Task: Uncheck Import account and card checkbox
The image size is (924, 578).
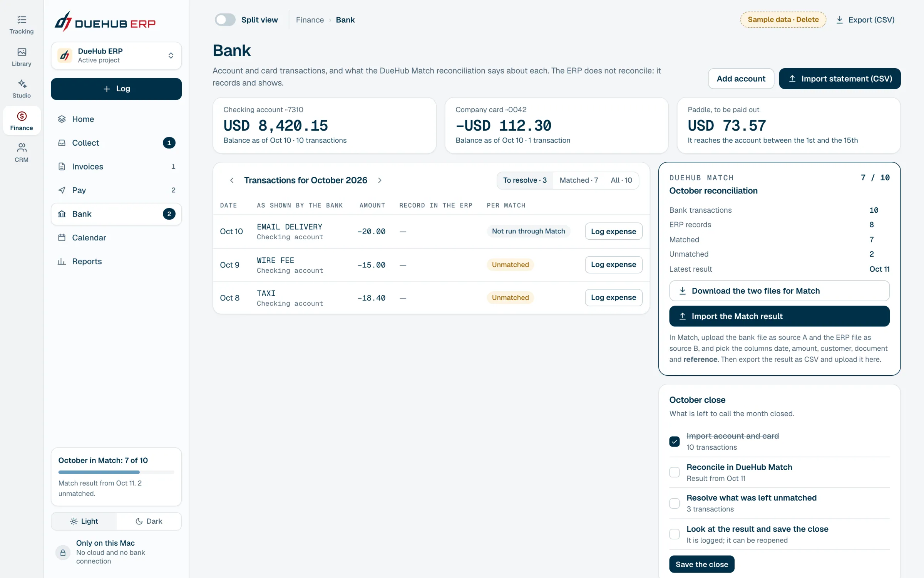Action: pos(675,441)
